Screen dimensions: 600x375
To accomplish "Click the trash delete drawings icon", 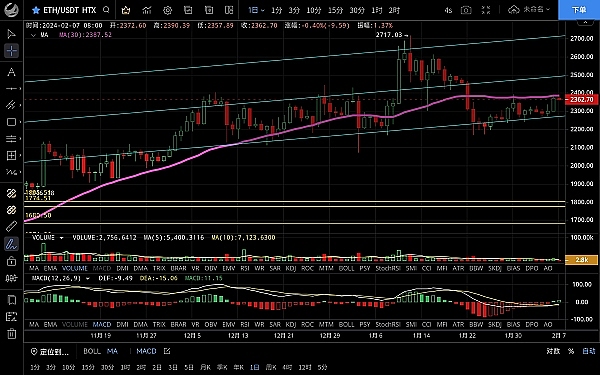I will 11,334.
